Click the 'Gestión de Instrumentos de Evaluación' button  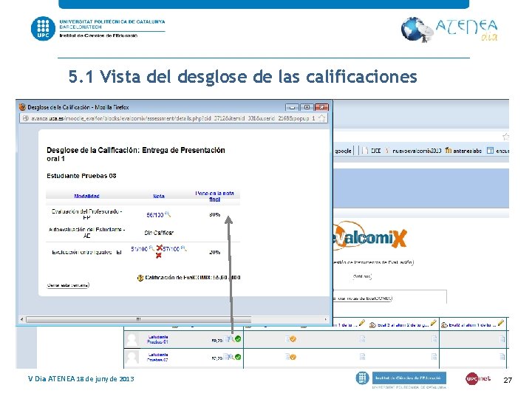click(373, 262)
